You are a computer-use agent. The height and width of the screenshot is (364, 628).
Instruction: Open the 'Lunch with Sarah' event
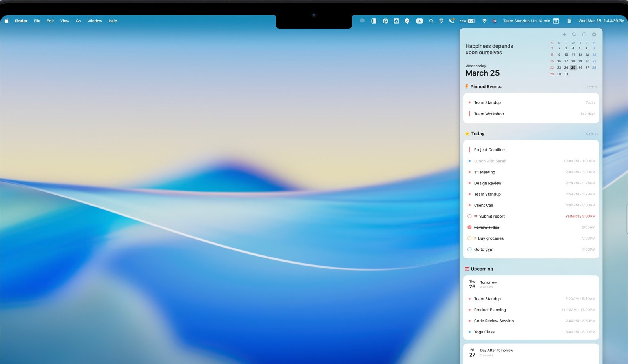coord(531,161)
